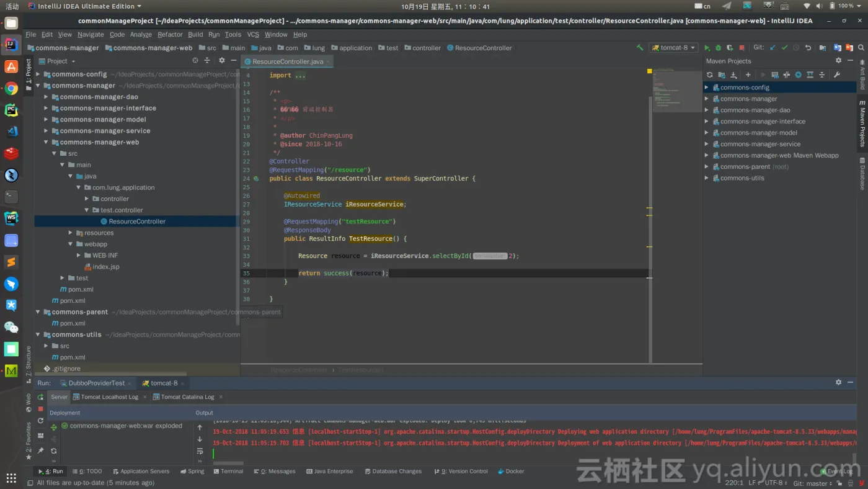Screen dimensions: 868x489
Task: Toggle pin tab icon in Run panel
Action: (41, 451)
